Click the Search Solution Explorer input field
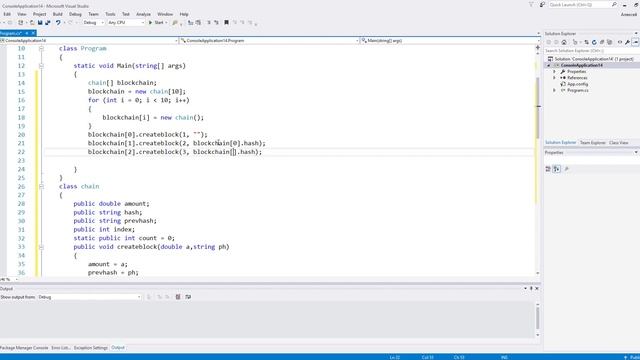Image resolution: width=640 pixels, height=360 pixels. pos(591,51)
